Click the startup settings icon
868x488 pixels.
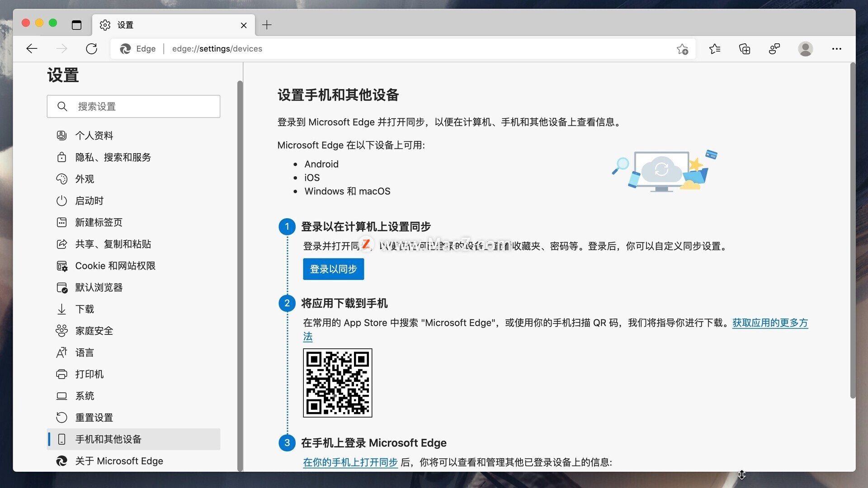pos(61,200)
